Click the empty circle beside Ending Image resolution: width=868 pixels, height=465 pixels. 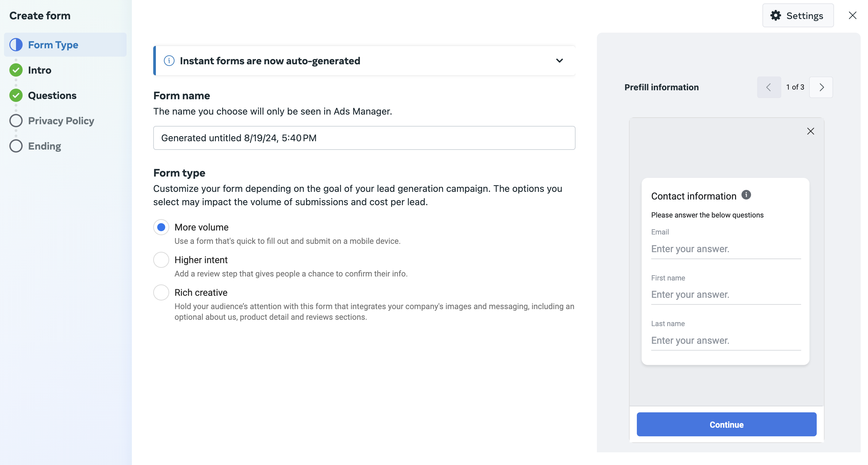(x=16, y=146)
